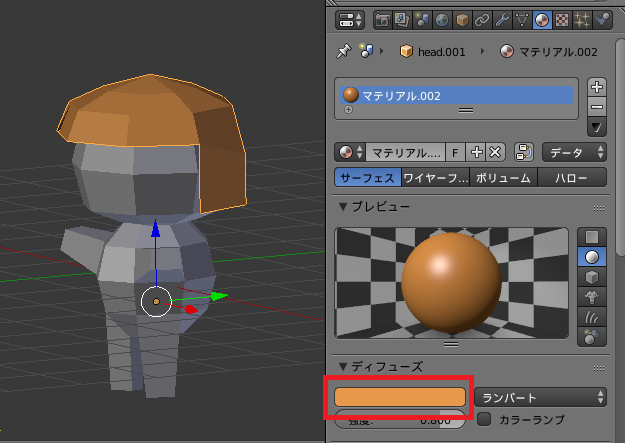
Task: Open the World properties globe tab
Action: (442, 20)
